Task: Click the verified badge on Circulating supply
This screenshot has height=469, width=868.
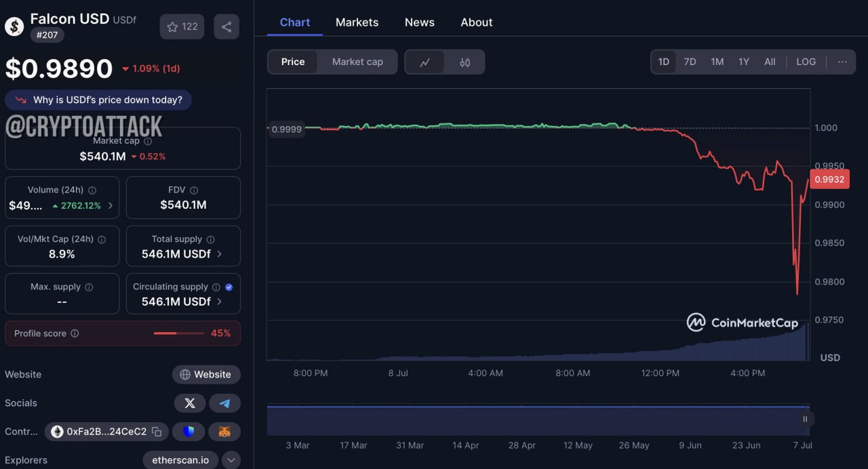Action: (229, 287)
